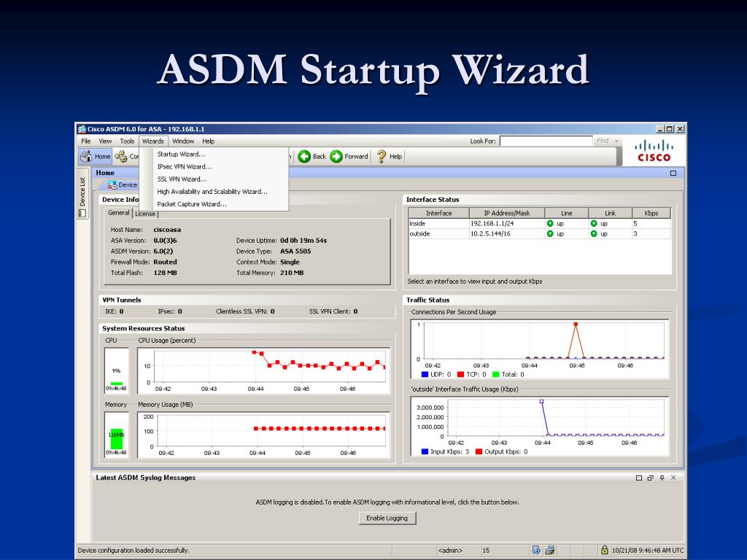Open the View menu

click(x=105, y=141)
